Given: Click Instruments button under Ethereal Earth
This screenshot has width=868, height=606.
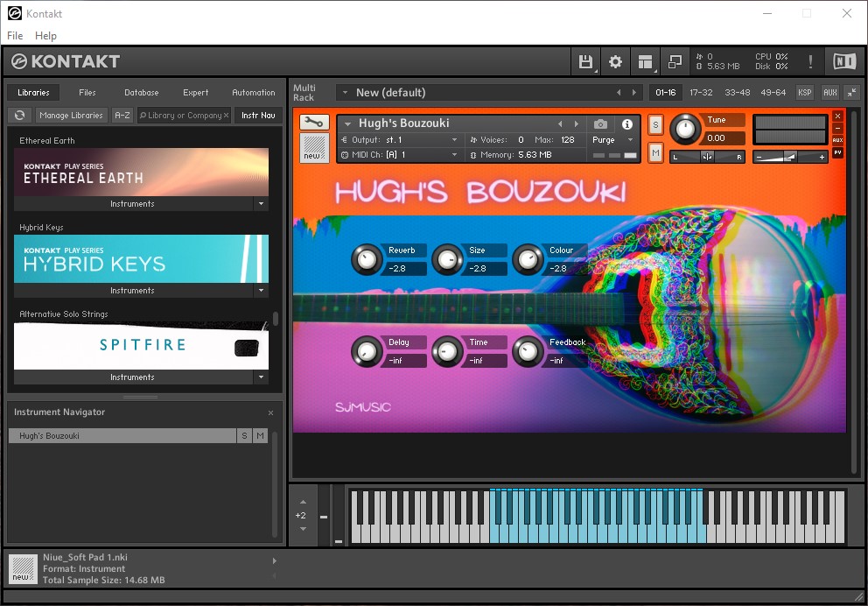Looking at the screenshot, I should [132, 204].
